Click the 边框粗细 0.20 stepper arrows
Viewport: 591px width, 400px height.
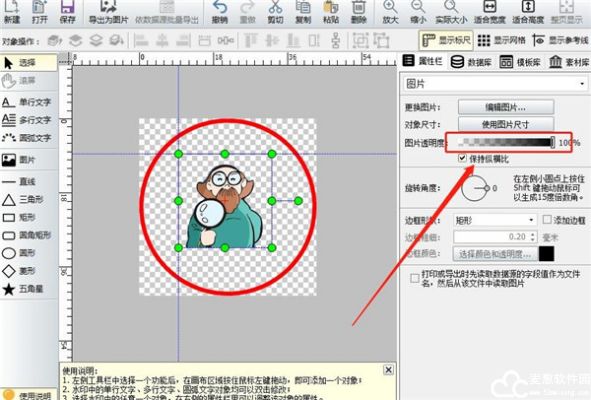click(x=533, y=237)
